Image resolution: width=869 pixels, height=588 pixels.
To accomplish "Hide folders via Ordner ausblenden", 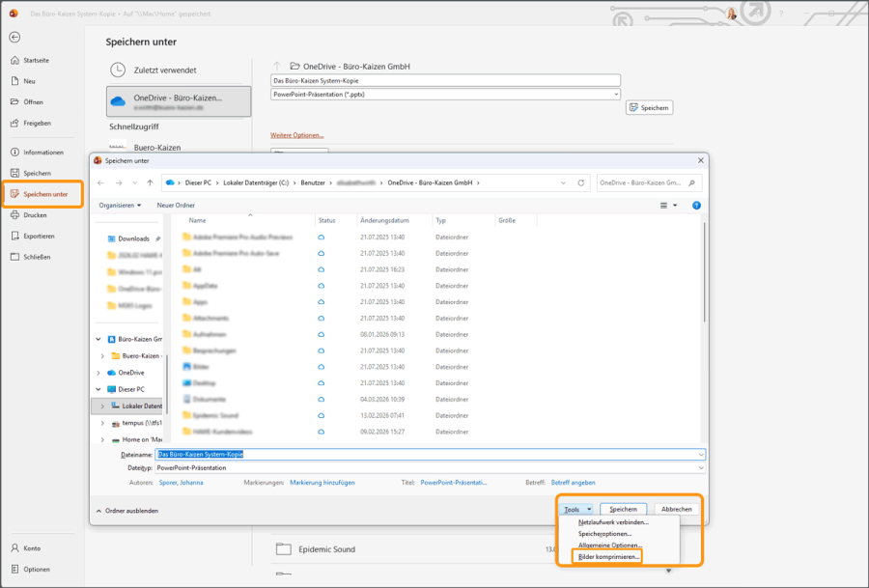I will pyautogui.click(x=126, y=510).
